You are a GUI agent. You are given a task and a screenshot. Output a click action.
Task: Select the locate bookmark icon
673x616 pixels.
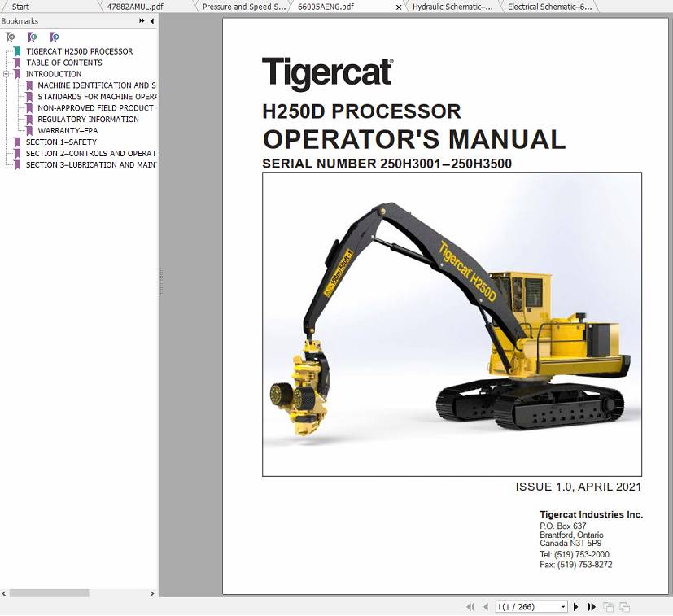(55, 37)
